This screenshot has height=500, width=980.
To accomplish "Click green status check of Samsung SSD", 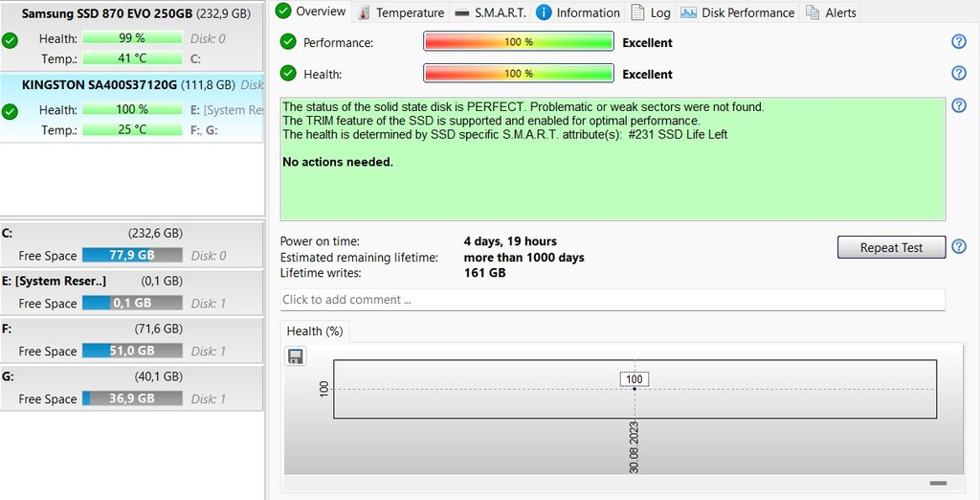I will pos(10,40).
